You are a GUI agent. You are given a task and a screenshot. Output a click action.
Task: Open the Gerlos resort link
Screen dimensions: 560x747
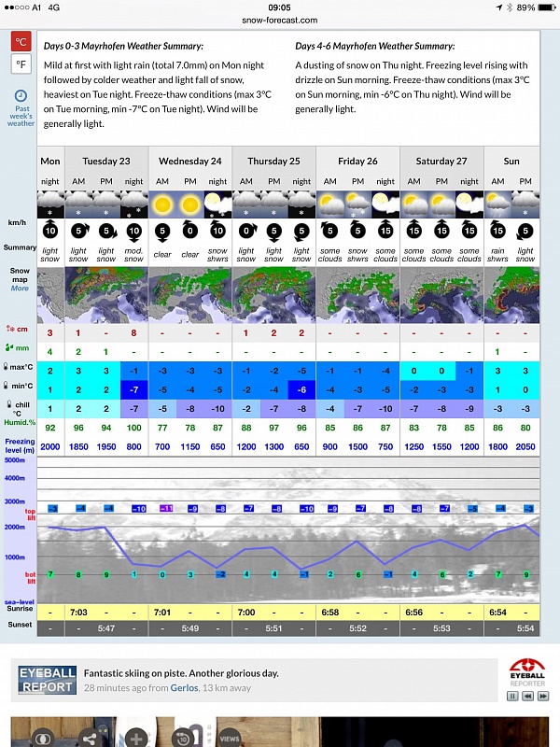click(184, 688)
